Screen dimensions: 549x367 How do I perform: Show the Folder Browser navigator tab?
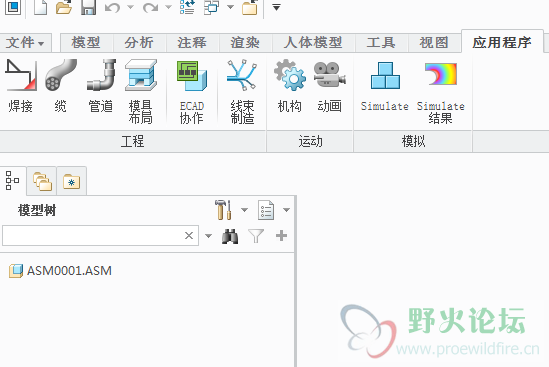click(x=42, y=181)
